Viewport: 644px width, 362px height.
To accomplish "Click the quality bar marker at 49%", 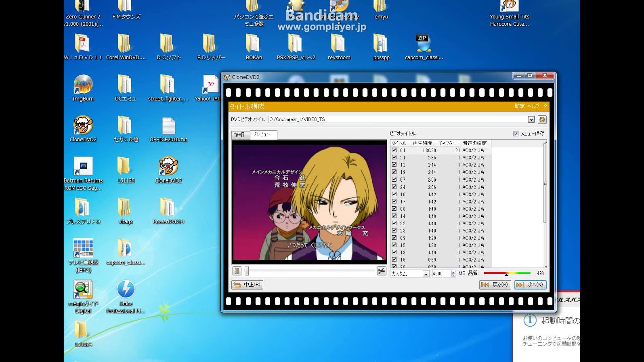I will pos(506,275).
